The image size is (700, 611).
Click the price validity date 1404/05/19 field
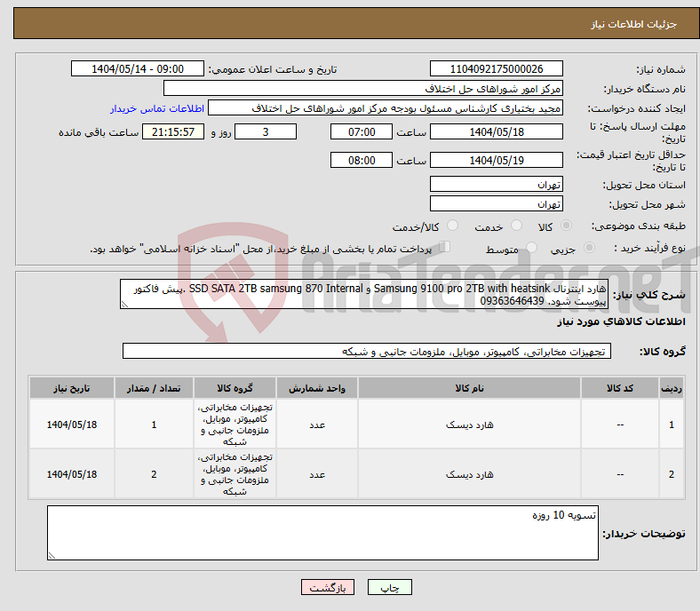[x=497, y=160]
